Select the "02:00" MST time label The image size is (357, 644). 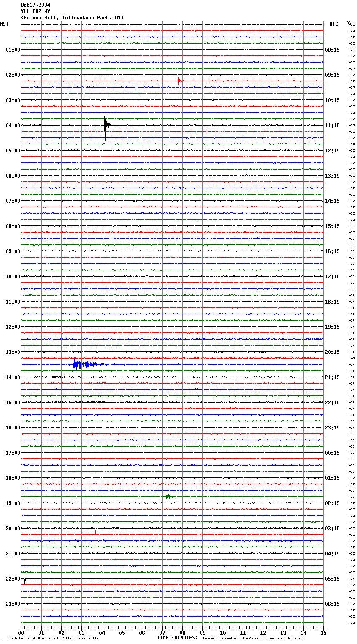pyautogui.click(x=13, y=75)
